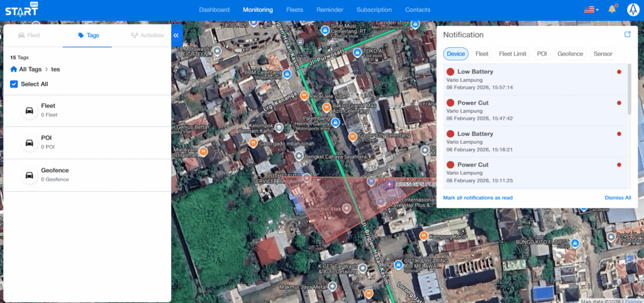The image size is (644, 303).
Task: Click the Fleet tag car icon
Action: click(29, 111)
